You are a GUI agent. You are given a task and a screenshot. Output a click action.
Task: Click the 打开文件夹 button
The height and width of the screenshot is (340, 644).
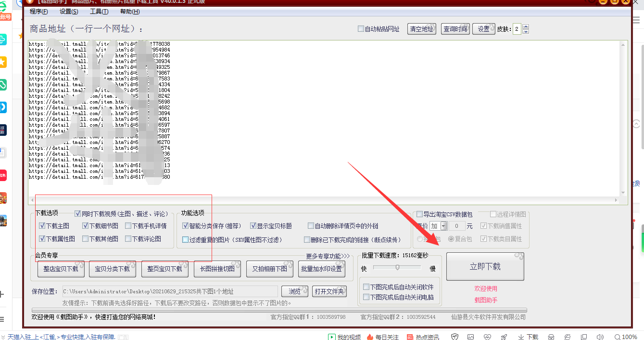click(x=329, y=291)
